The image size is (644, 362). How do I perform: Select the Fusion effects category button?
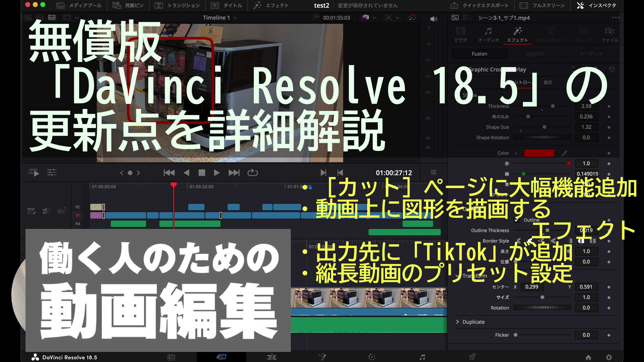coord(479,54)
